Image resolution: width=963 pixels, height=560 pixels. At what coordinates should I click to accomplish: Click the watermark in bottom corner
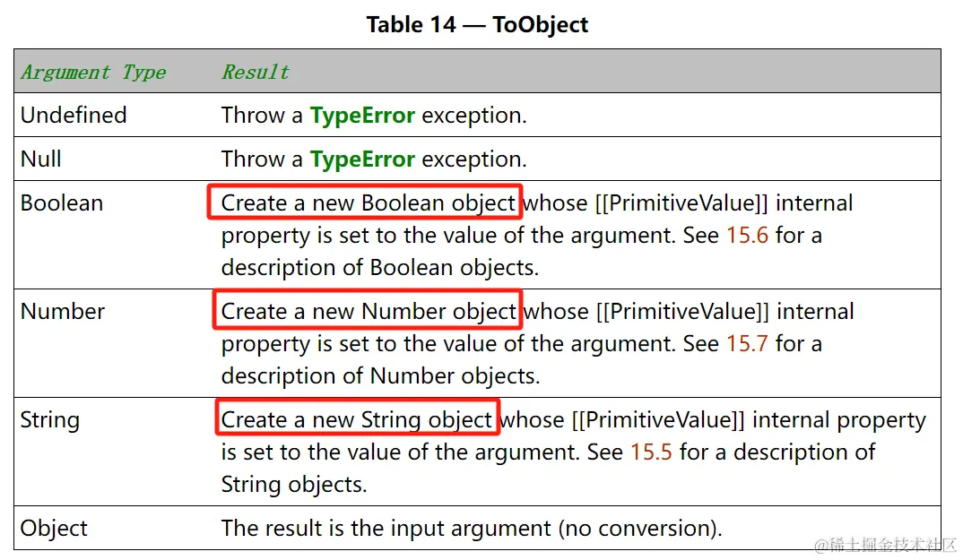pyautogui.click(x=886, y=545)
